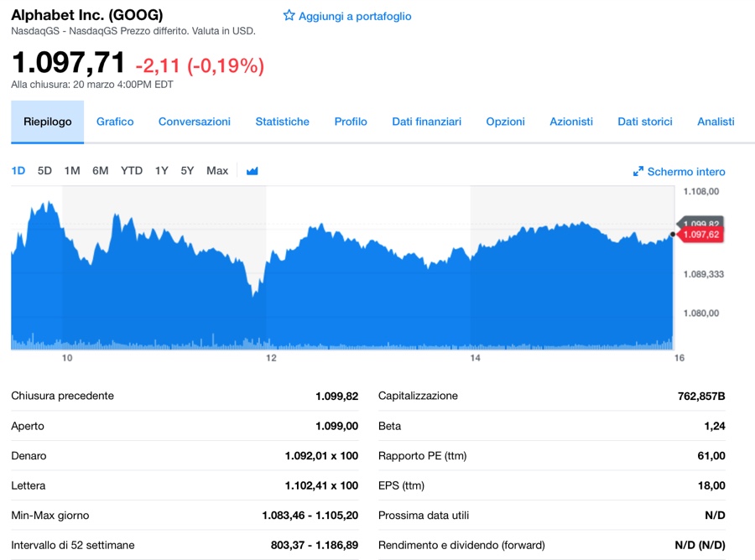
Task: Click the Rendimento e dividendo (forward) label
Action: click(x=461, y=546)
